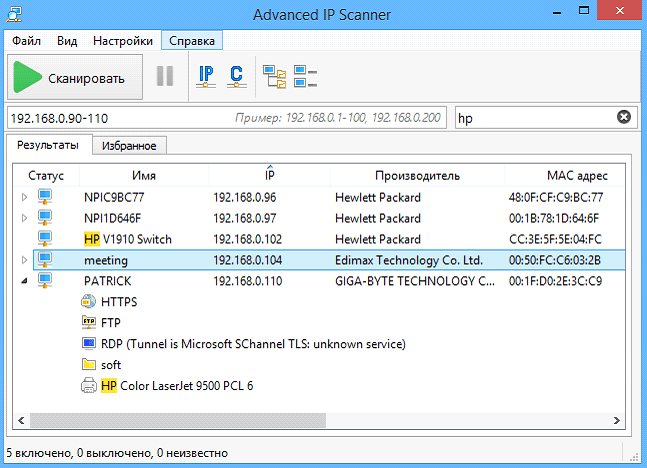Pause the scan with pause icon
Viewport: 647px width, 468px height.
point(165,76)
